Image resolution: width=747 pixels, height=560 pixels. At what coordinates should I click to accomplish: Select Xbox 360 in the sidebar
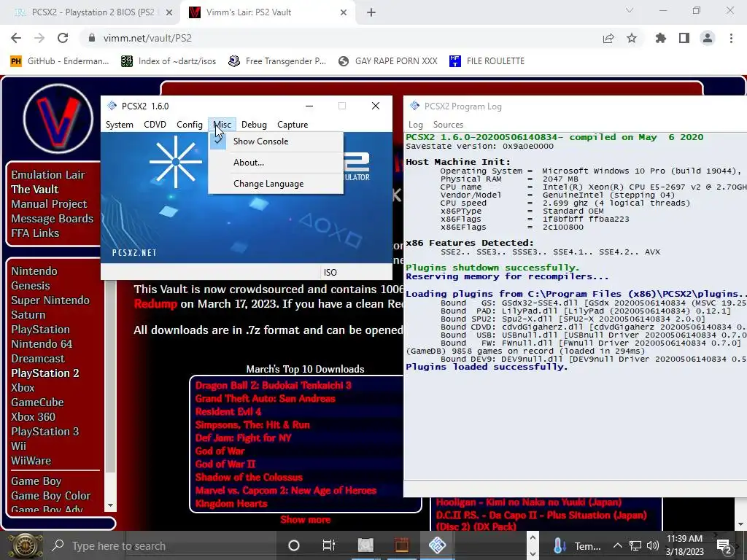34,416
